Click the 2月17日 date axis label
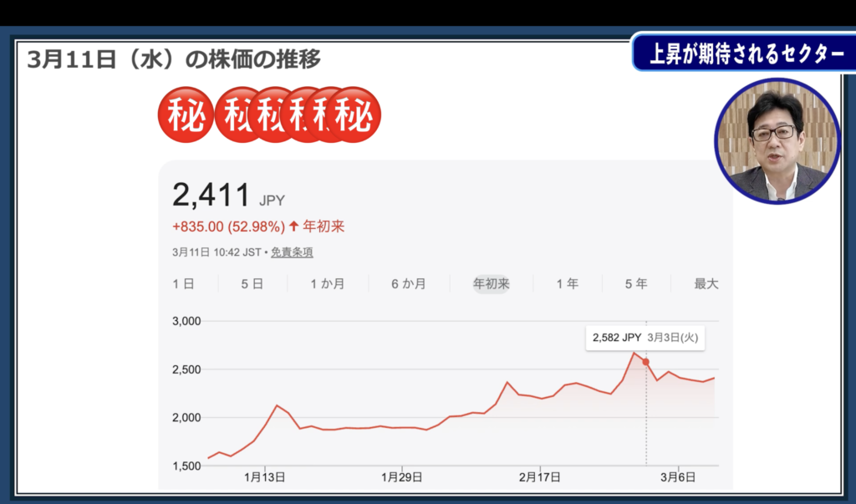 tap(540, 477)
